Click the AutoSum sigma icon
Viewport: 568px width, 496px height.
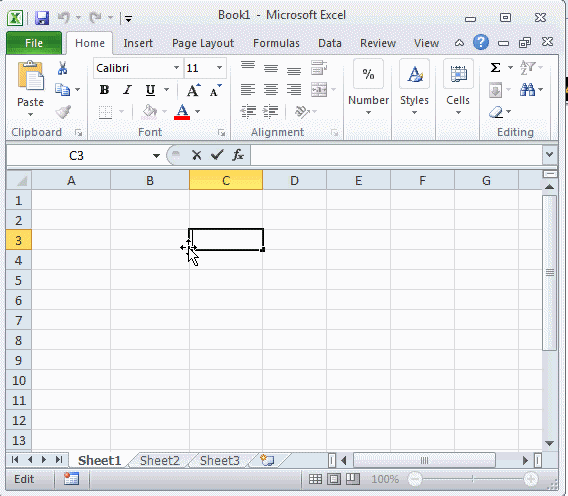[x=495, y=67]
